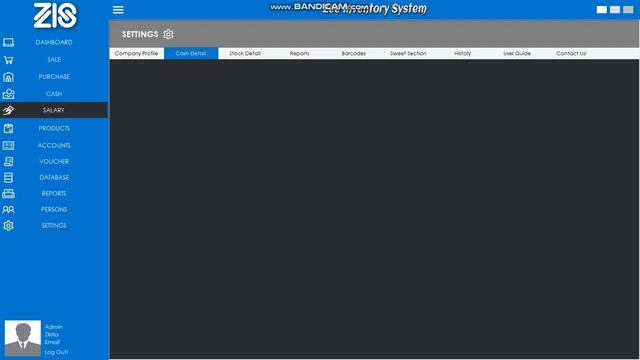This screenshot has width=640, height=360.
Task: Click the first white window control button
Action: (x=602, y=10)
